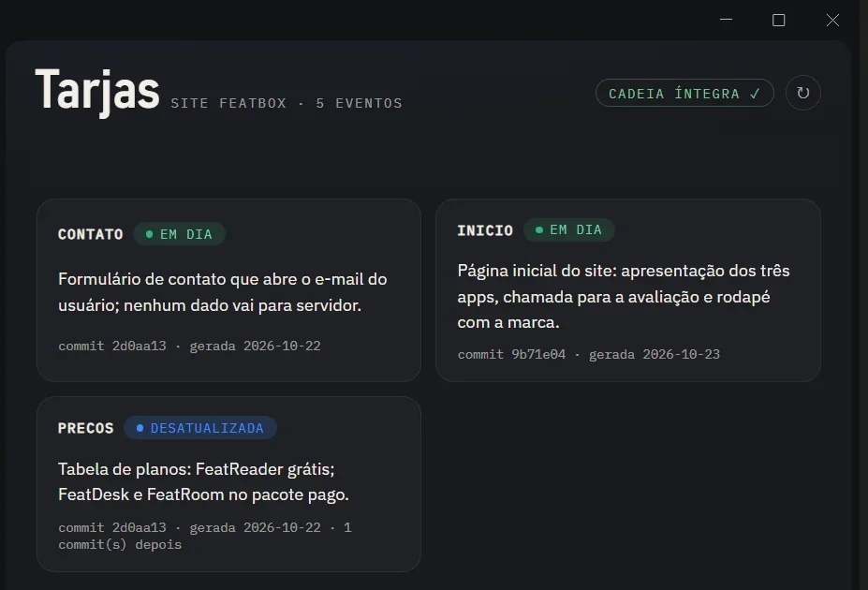
Task: Click the Cadeia Íntegra status badge
Action: 684,93
